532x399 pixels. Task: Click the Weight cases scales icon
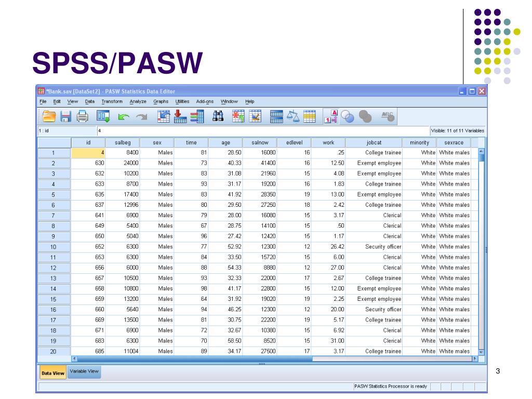click(x=293, y=116)
